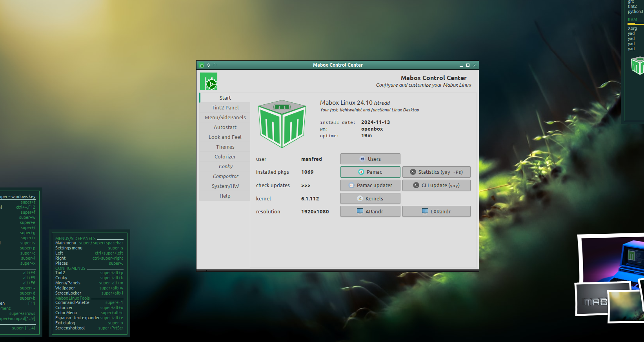Click the people icon on Users button
The height and width of the screenshot is (342, 644).
pos(362,159)
